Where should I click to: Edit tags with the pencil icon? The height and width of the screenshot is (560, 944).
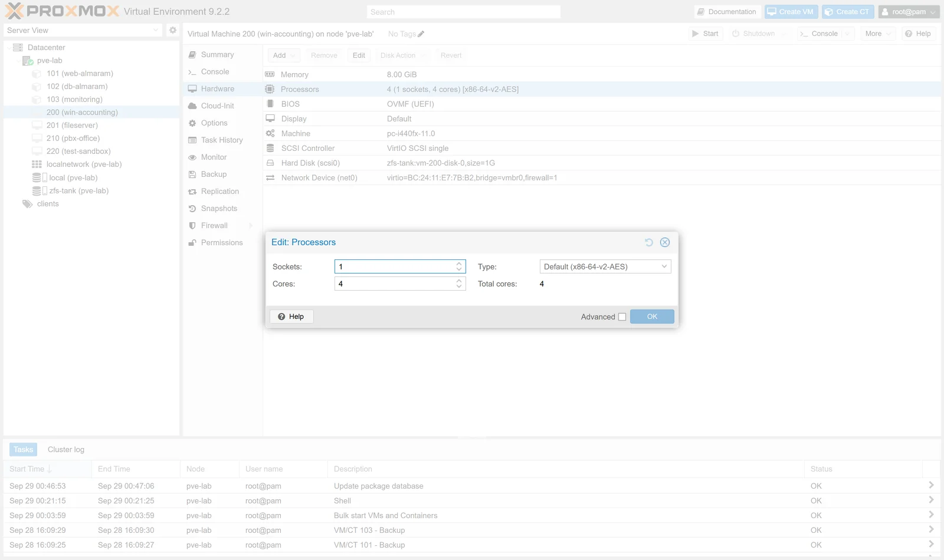[x=421, y=34]
